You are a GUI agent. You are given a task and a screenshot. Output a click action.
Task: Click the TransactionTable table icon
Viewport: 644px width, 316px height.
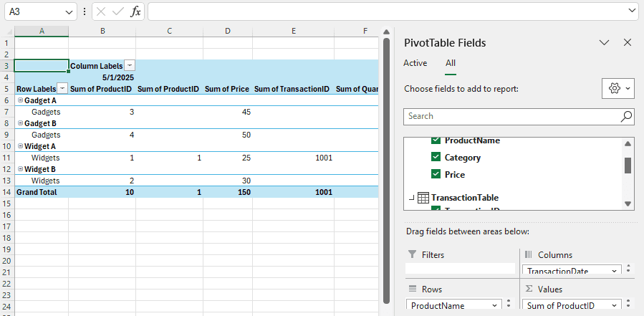tap(423, 198)
